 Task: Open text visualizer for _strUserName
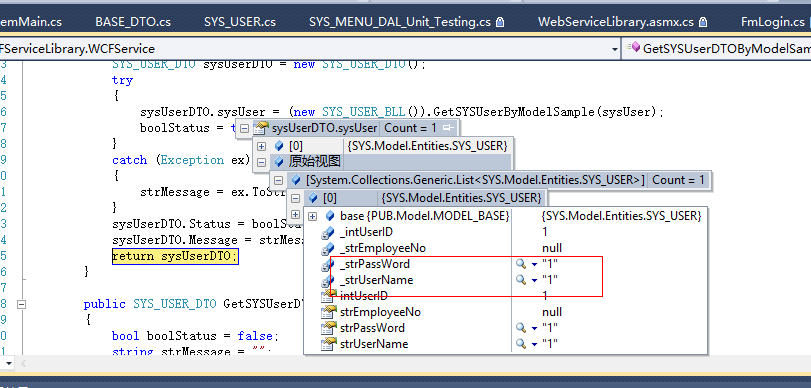pyautogui.click(x=521, y=280)
